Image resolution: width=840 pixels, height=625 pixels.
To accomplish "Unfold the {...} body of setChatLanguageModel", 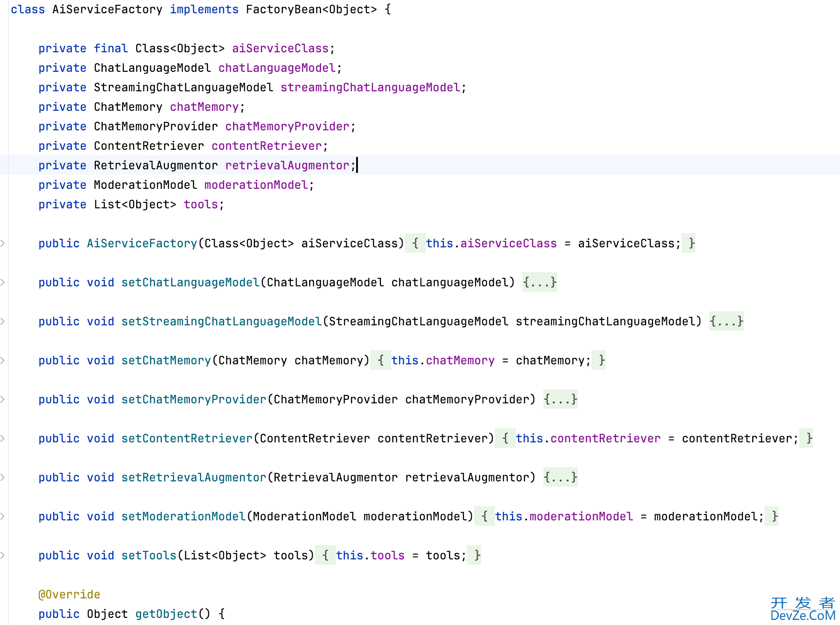I will pyautogui.click(x=539, y=282).
